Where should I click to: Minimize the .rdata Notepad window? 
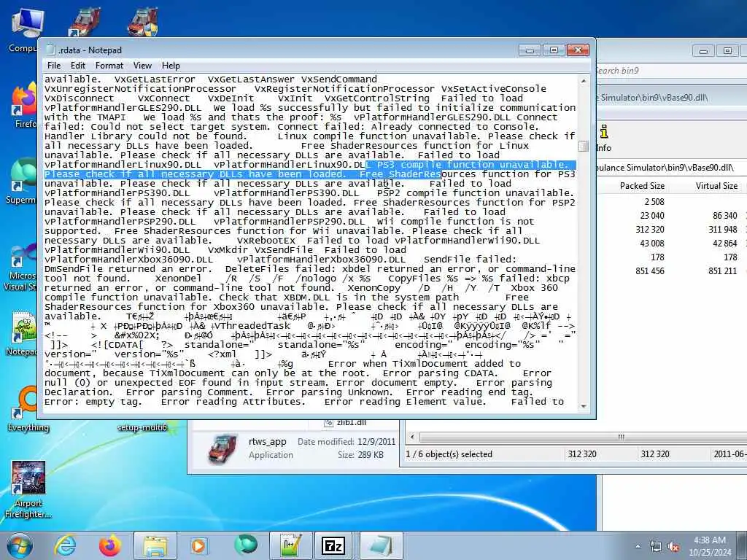click(x=530, y=50)
